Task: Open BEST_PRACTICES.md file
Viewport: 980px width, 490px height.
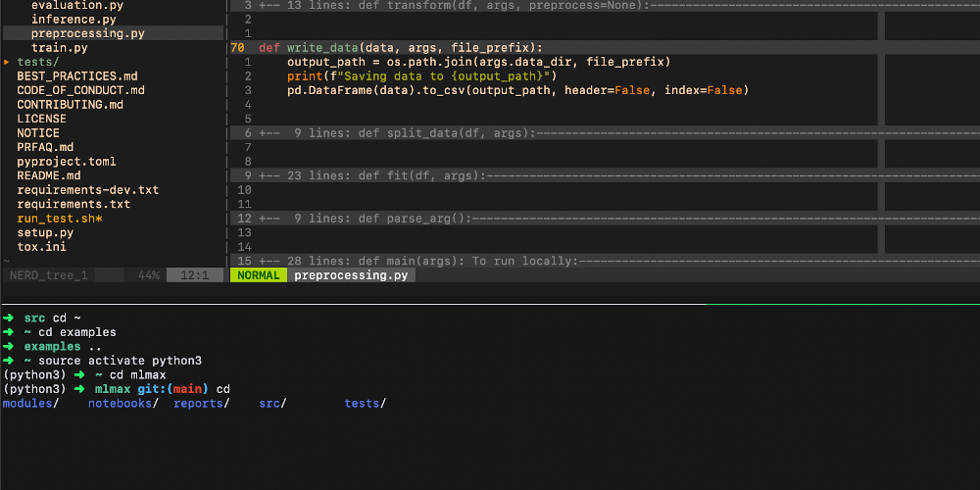Action: pyautogui.click(x=76, y=76)
